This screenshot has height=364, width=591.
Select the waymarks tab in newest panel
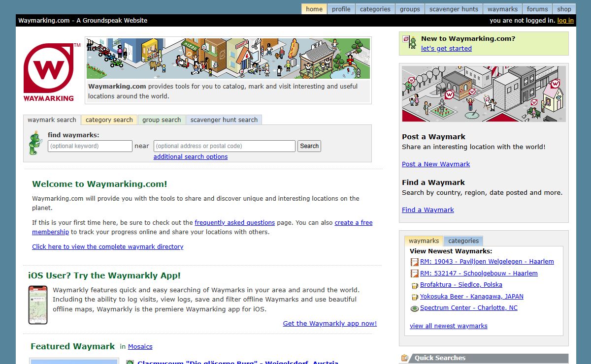(x=424, y=241)
